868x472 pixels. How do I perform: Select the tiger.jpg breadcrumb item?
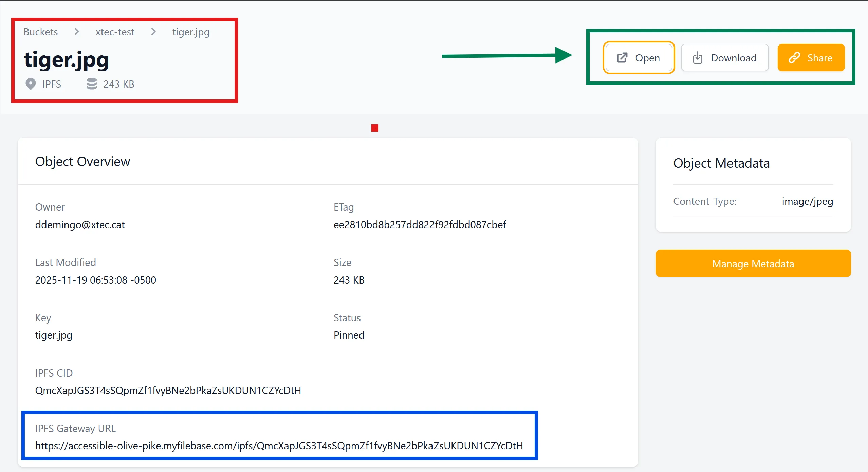pyautogui.click(x=191, y=32)
